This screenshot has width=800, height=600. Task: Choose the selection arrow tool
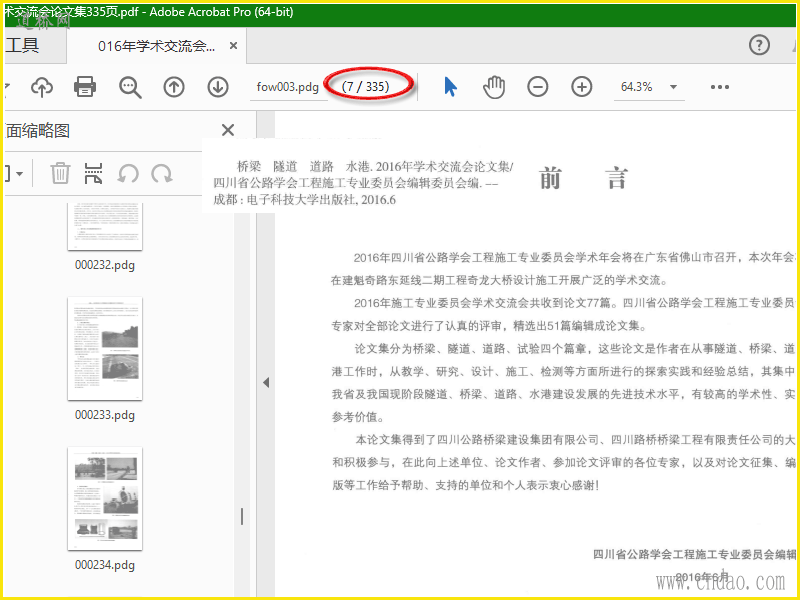(450, 87)
